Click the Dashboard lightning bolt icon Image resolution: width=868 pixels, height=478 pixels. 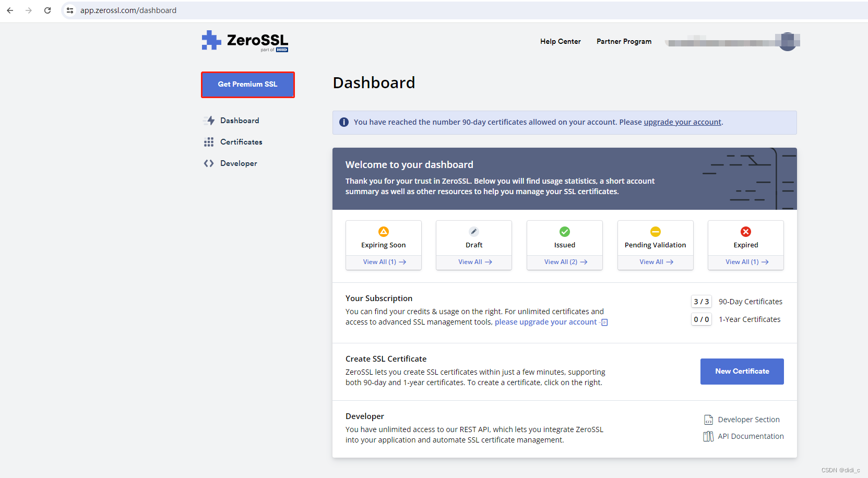210,121
